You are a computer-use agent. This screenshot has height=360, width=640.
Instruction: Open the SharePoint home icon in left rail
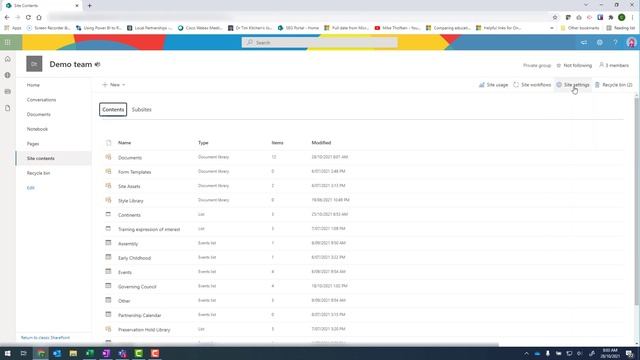[7, 59]
